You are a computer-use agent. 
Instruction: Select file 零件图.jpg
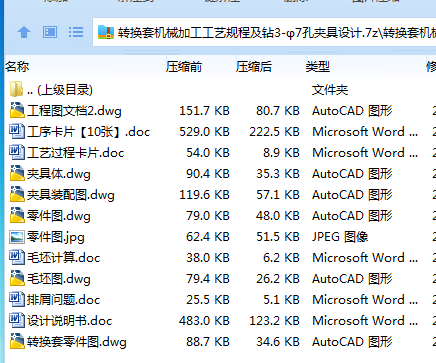tap(56, 237)
